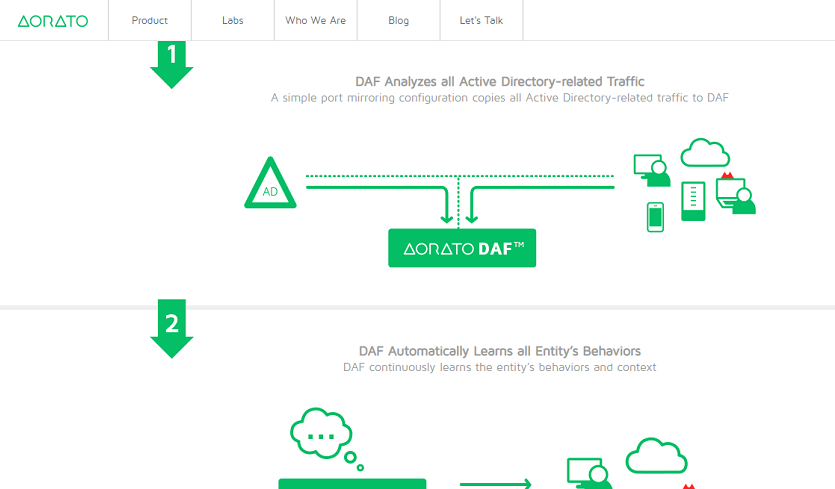
Task: Click heading 'DAF Analyzes all Active Directory-related Traffic'
Action: (x=500, y=82)
